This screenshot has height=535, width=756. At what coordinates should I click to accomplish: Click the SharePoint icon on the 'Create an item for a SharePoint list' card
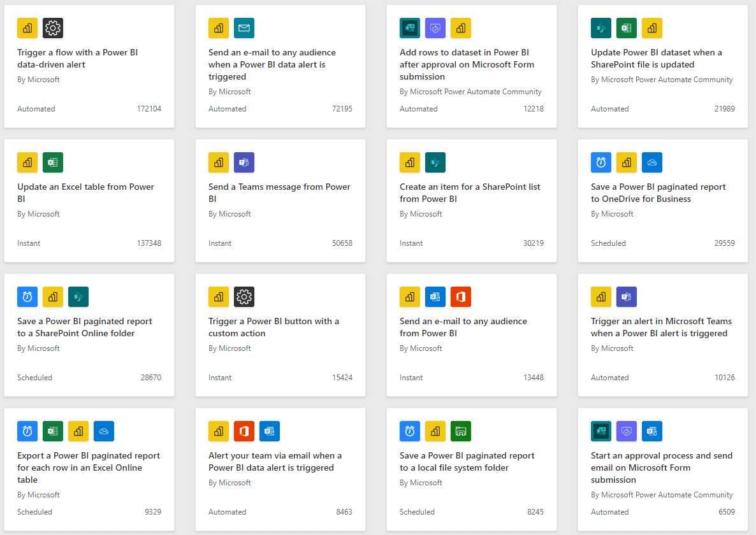(x=435, y=162)
